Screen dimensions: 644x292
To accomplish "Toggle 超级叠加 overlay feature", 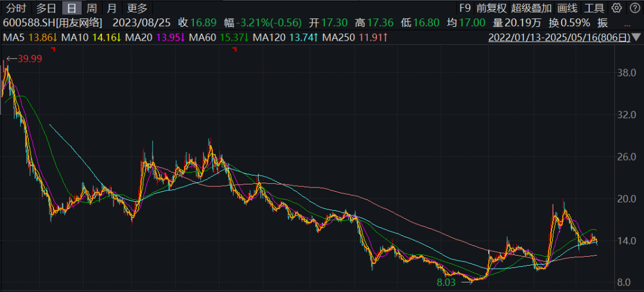I will 531,8.
